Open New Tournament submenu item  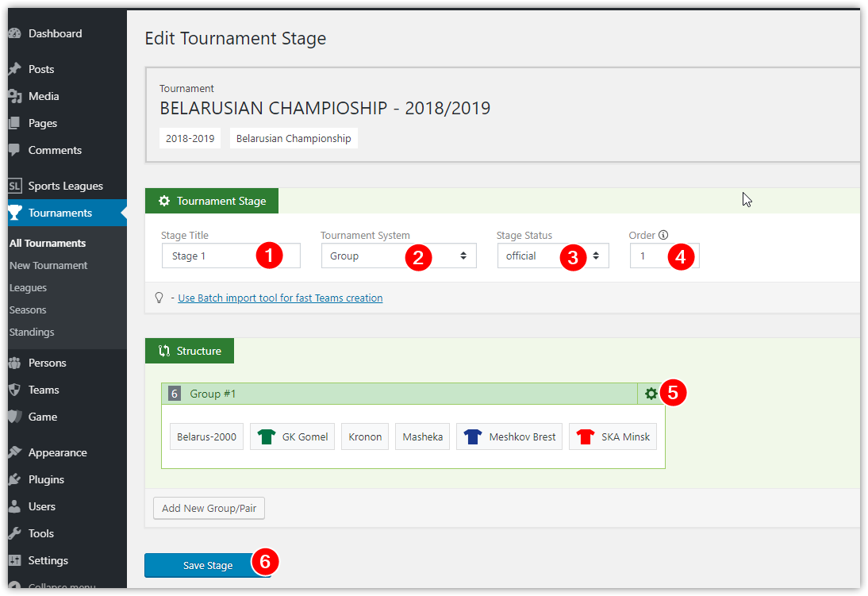[x=48, y=265]
